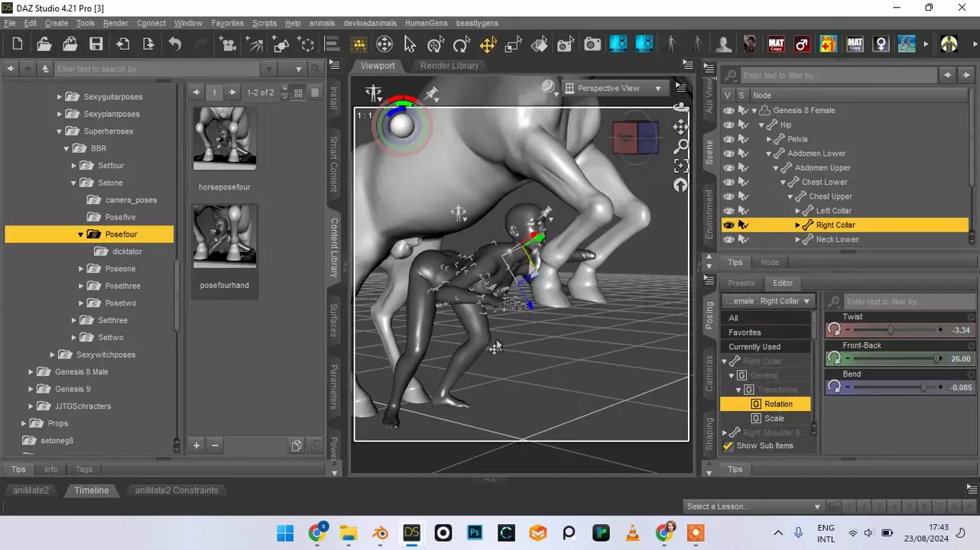The width and height of the screenshot is (980, 550).
Task: Hide the Neck Lower node
Action: click(x=729, y=239)
